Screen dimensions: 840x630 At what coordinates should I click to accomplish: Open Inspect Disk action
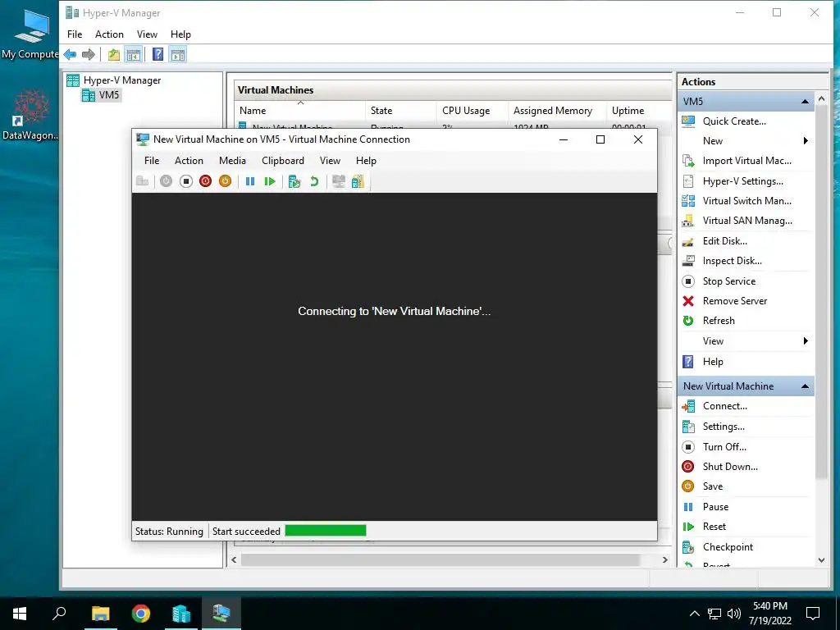732,261
